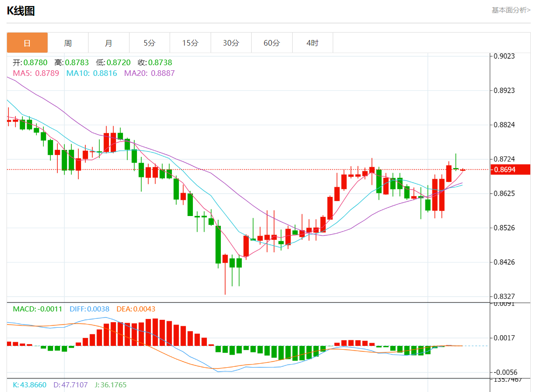Click the 0.8923 price axis label
The height and width of the screenshot is (392, 548).
click(504, 90)
